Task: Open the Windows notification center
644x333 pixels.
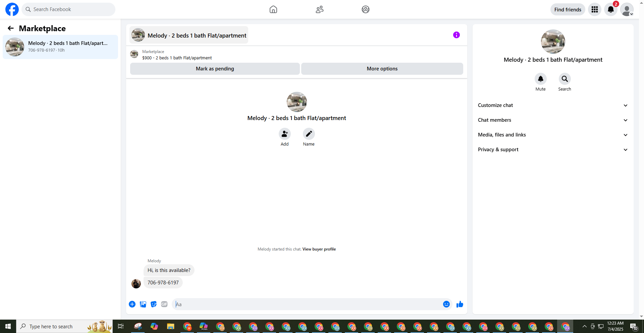Action: 634,326
